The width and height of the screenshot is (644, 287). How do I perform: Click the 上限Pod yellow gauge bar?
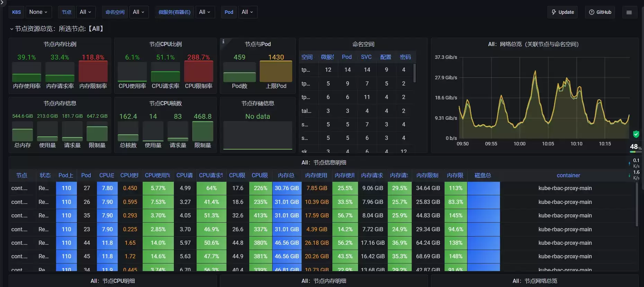[x=276, y=72]
